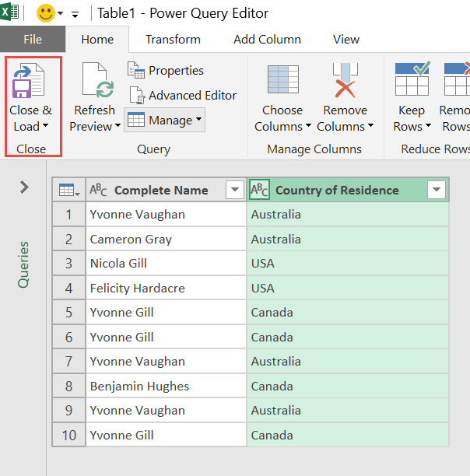Open the smiley feedback dropdown arrow
This screenshot has height=476, width=470.
[61, 13]
